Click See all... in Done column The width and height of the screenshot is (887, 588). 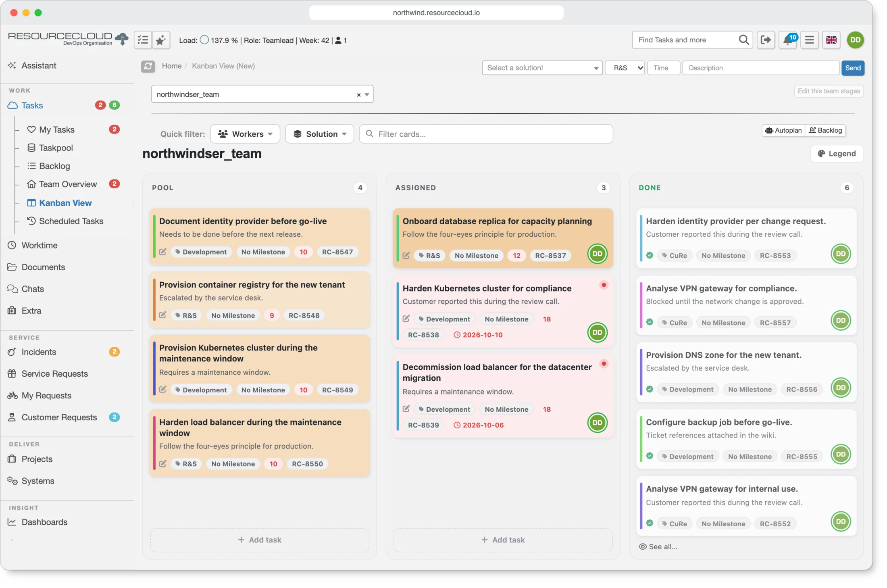(x=658, y=546)
